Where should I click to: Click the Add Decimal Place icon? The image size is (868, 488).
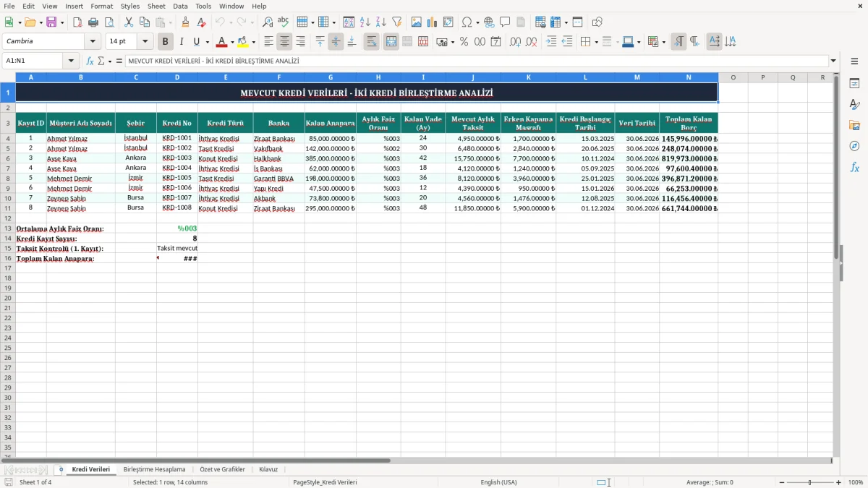point(516,42)
